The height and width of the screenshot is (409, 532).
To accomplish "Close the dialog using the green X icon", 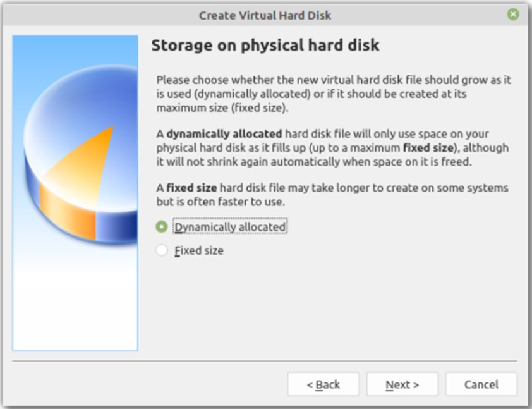I will coord(513,15).
